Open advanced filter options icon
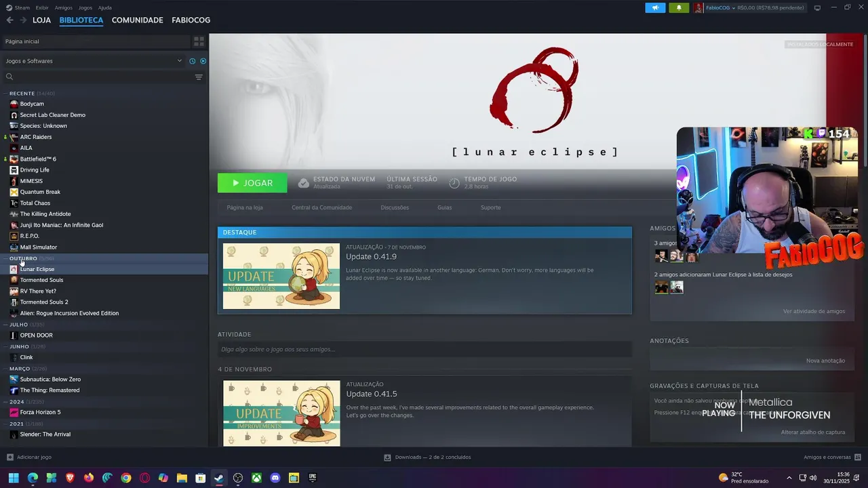 pos(199,77)
